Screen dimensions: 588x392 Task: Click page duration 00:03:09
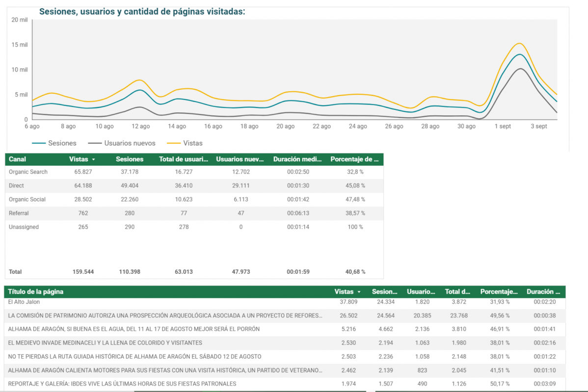544,384
